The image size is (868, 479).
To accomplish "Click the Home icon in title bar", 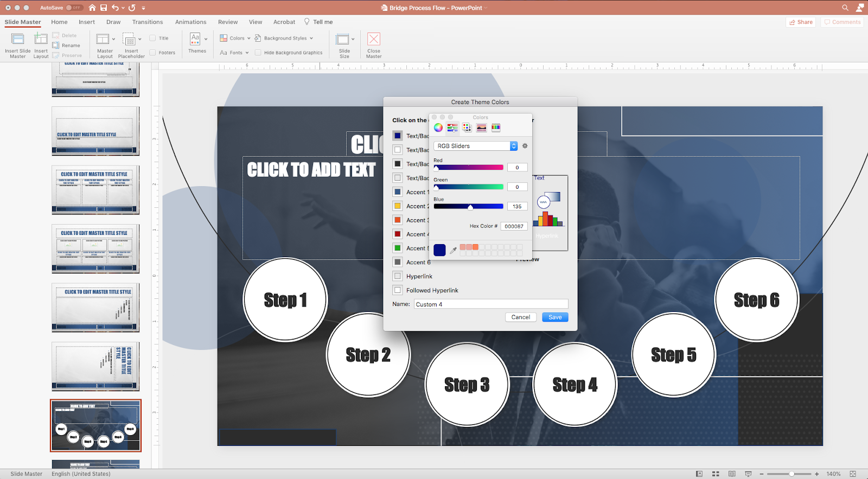I will click(92, 8).
